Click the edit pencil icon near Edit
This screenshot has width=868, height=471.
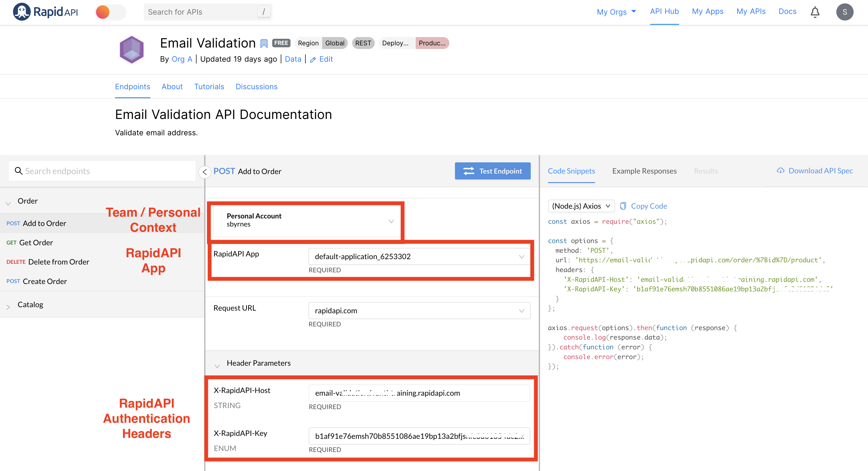coord(313,59)
